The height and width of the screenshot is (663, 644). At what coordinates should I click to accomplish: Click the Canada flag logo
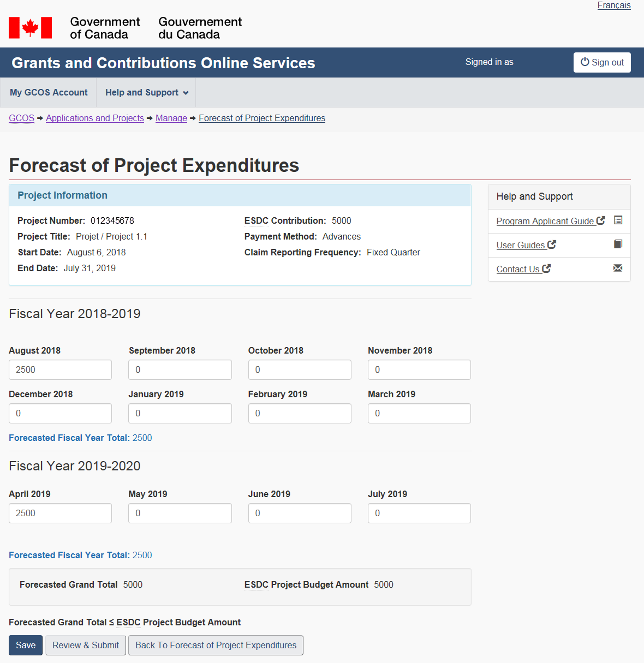click(31, 28)
